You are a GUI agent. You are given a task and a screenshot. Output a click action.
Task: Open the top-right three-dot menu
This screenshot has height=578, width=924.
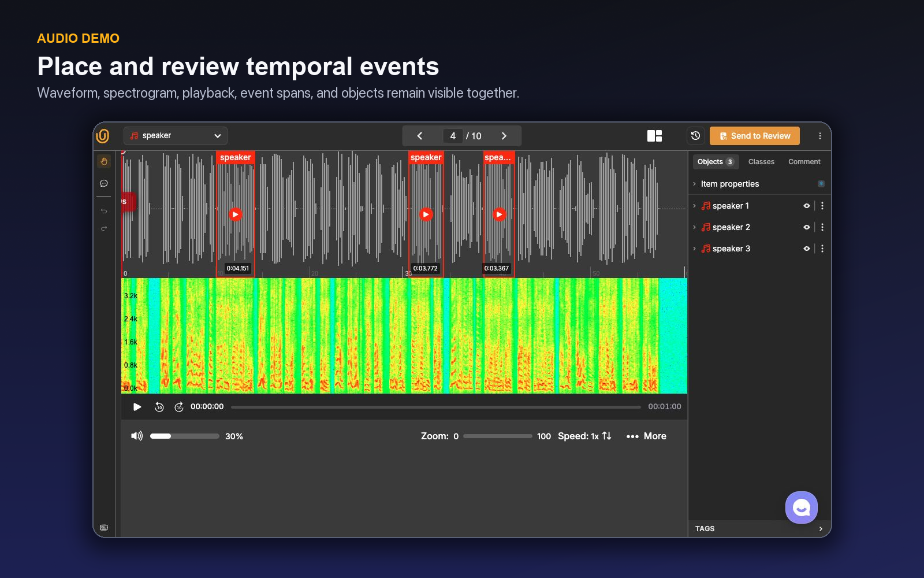[819, 136]
